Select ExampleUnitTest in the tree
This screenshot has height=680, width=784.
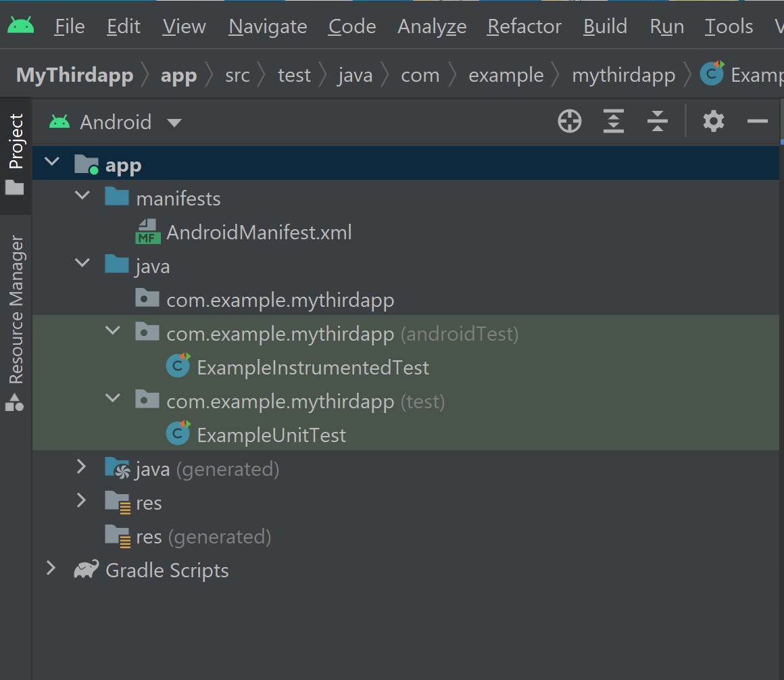[x=272, y=435]
